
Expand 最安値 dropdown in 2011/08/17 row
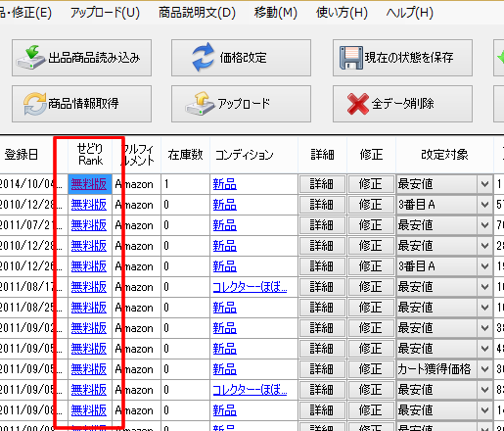point(484,287)
